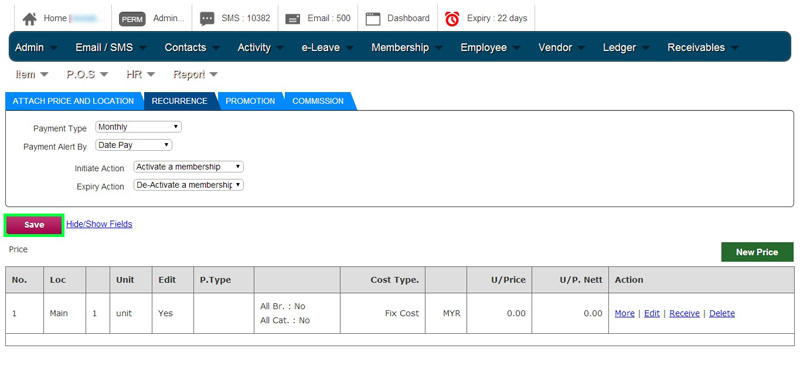Switch to Attach Price and Location tab
The image size is (800, 369).
73,101
